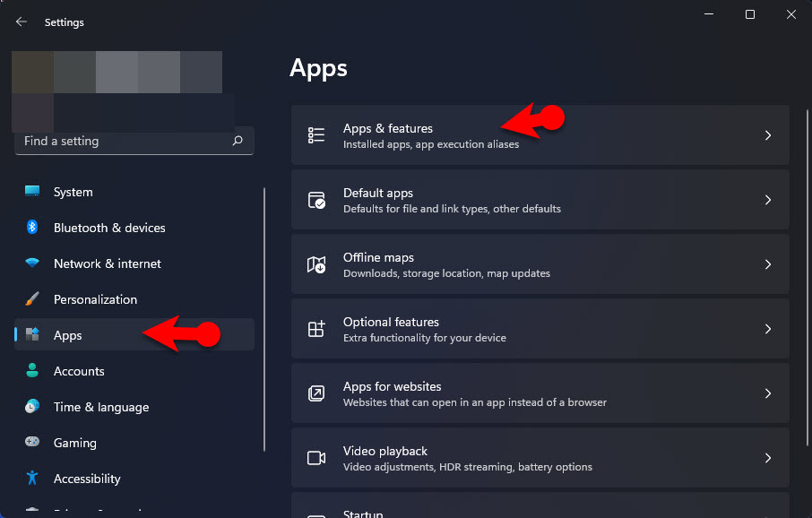Click the Settings window title text

click(65, 22)
